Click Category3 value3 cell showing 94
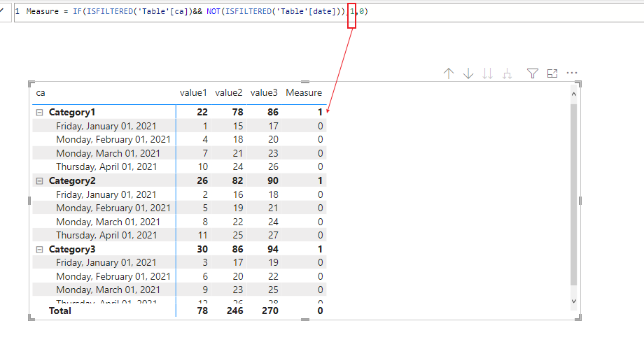This screenshot has height=356, width=644. [x=273, y=250]
